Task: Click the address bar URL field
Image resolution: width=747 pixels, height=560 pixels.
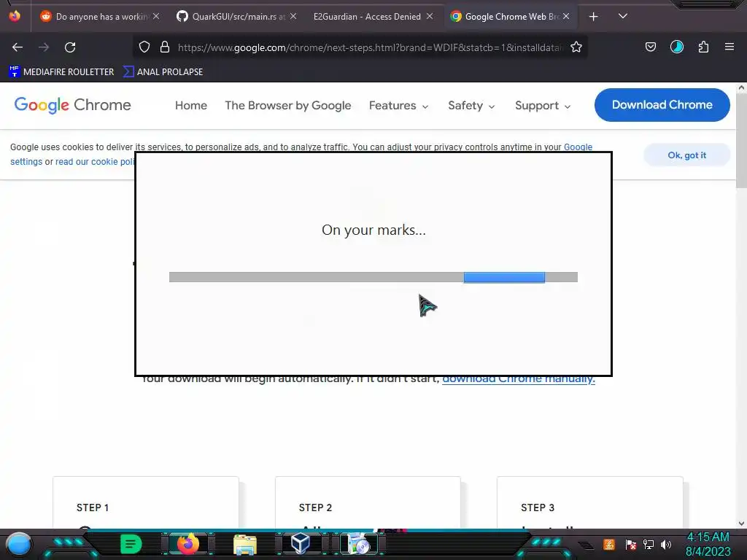Action: pyautogui.click(x=371, y=47)
